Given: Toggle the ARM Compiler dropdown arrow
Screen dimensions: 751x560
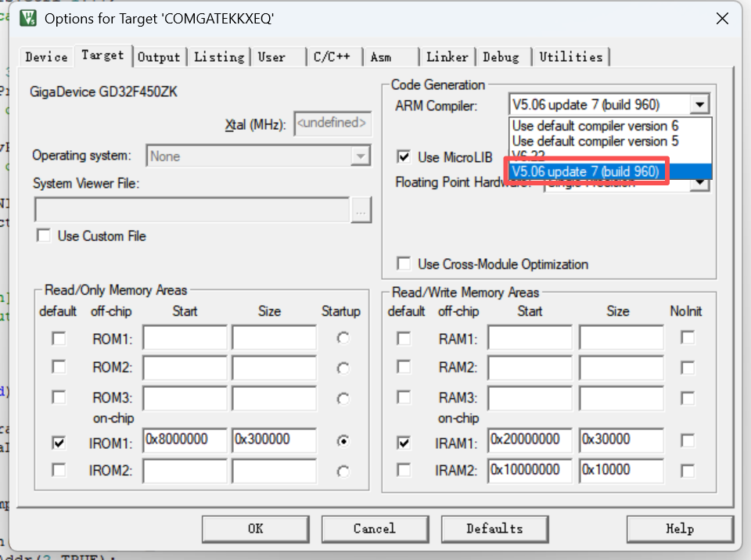Looking at the screenshot, I should click(699, 105).
